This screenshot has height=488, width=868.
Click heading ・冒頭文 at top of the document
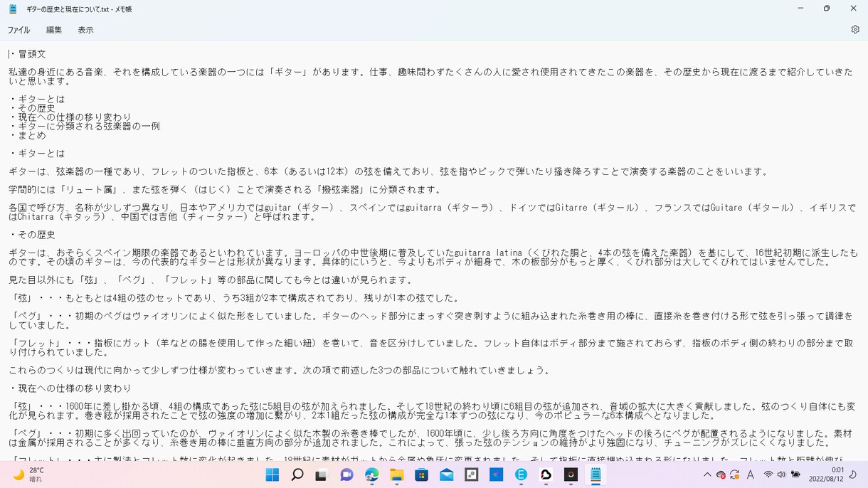[x=28, y=54]
